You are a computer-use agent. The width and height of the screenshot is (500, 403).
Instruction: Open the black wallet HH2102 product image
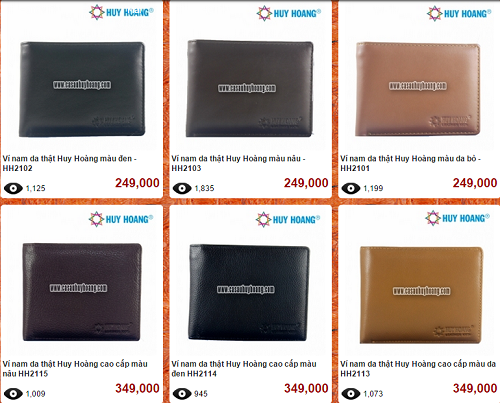(82, 89)
